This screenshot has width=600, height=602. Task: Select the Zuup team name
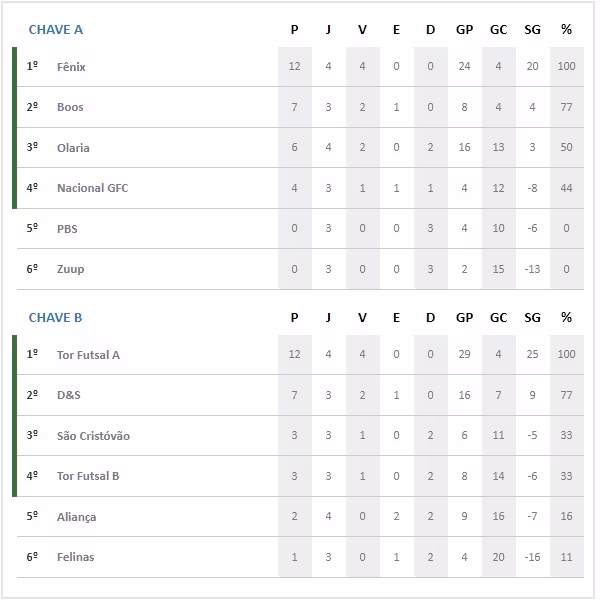70,269
